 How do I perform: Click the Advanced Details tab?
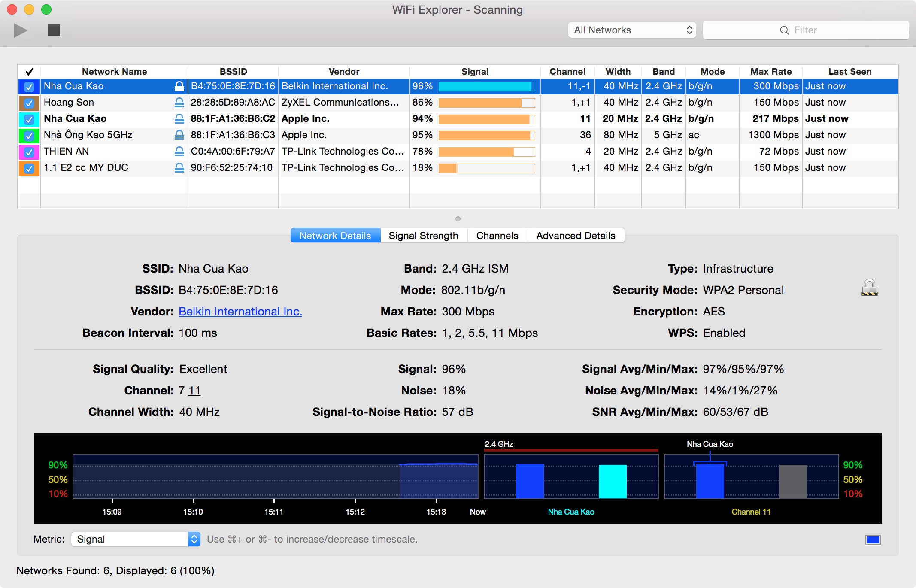pyautogui.click(x=576, y=235)
